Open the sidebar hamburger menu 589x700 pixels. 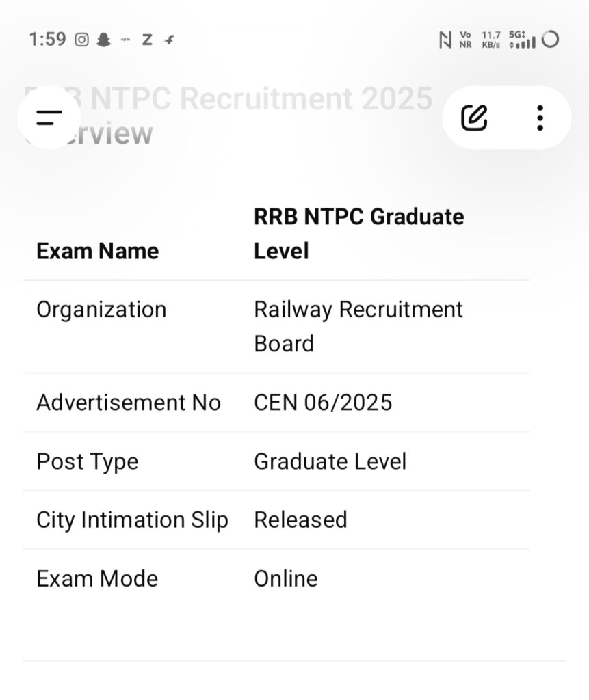click(49, 118)
